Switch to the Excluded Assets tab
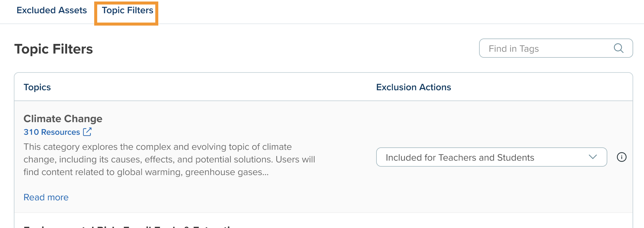Viewport: 644px width, 228px height. click(x=52, y=10)
